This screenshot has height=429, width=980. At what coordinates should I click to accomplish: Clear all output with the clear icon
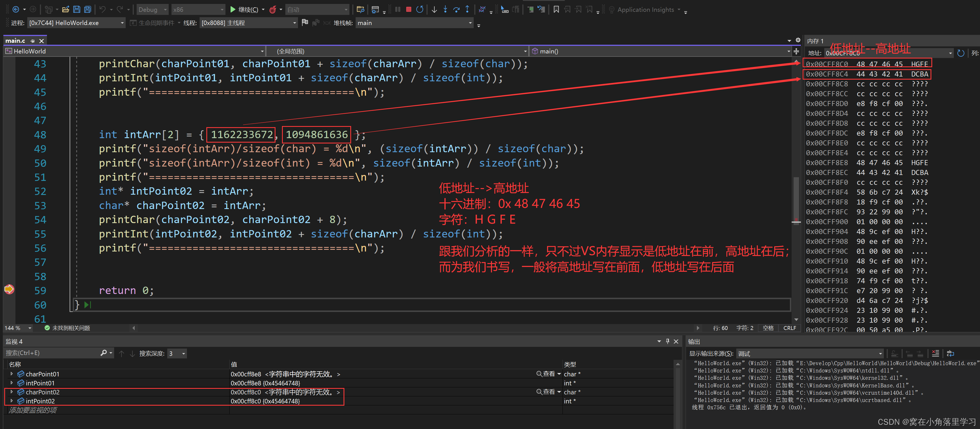pyautogui.click(x=936, y=354)
